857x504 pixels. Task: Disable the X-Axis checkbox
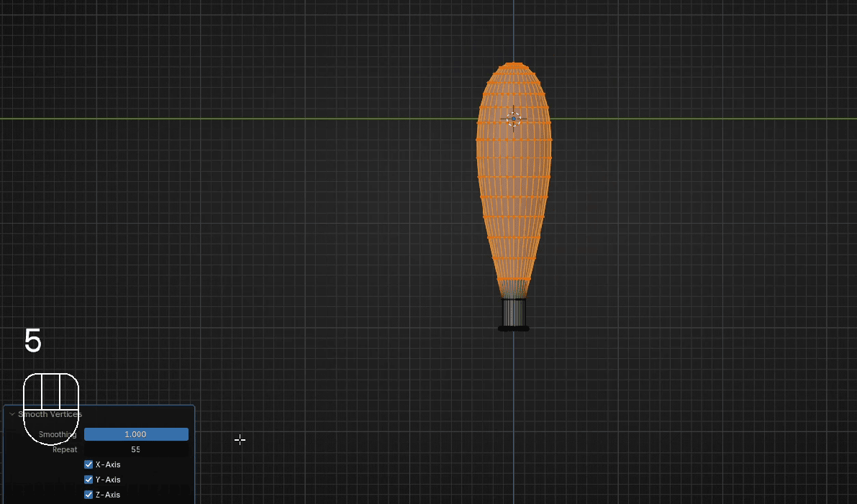(x=89, y=464)
